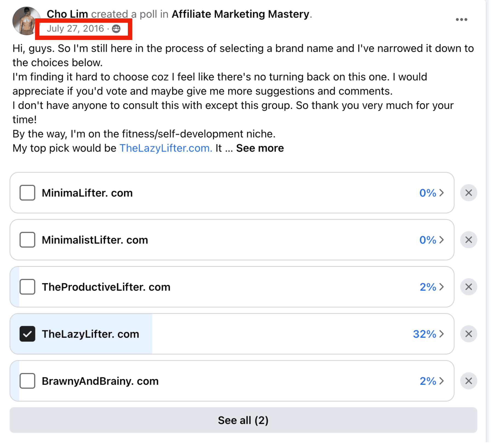The height and width of the screenshot is (448, 495).
Task: Click the MinimaLifter. com option label
Action: click(87, 193)
